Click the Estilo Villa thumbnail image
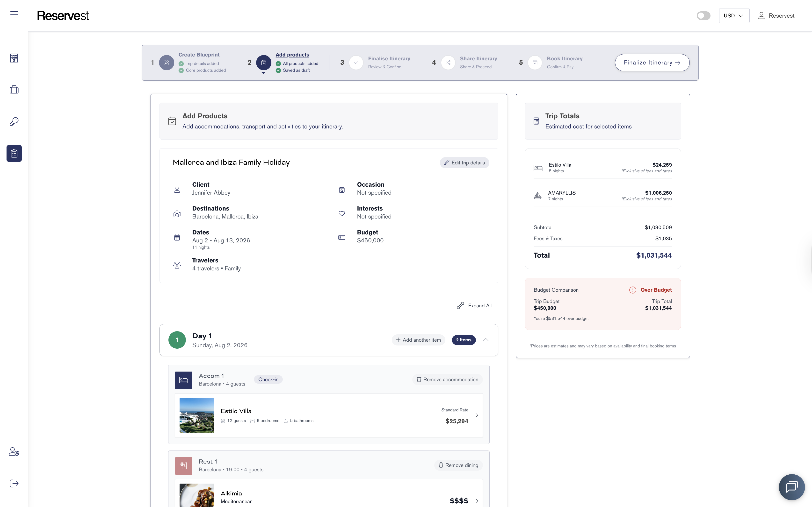The width and height of the screenshot is (812, 507). tap(197, 415)
